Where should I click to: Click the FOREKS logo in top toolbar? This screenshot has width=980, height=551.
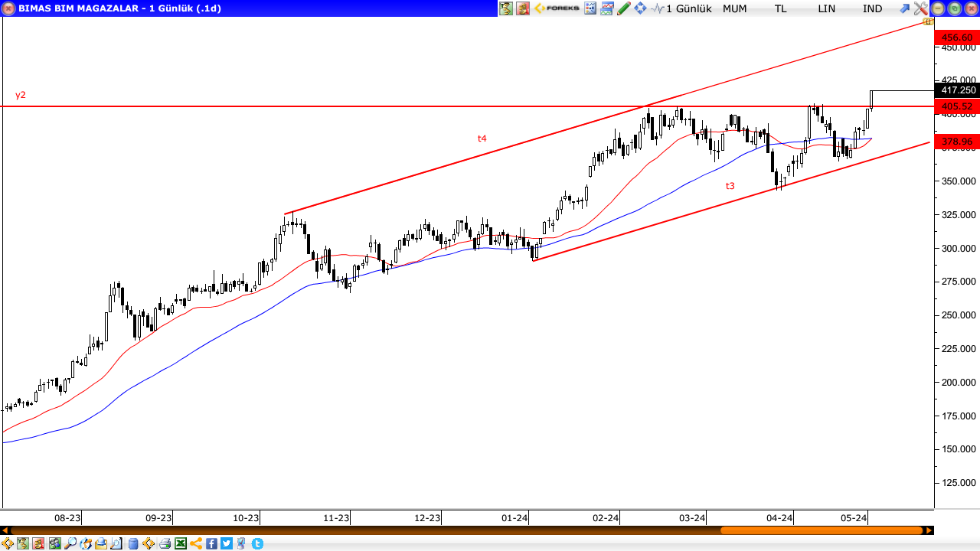click(557, 8)
